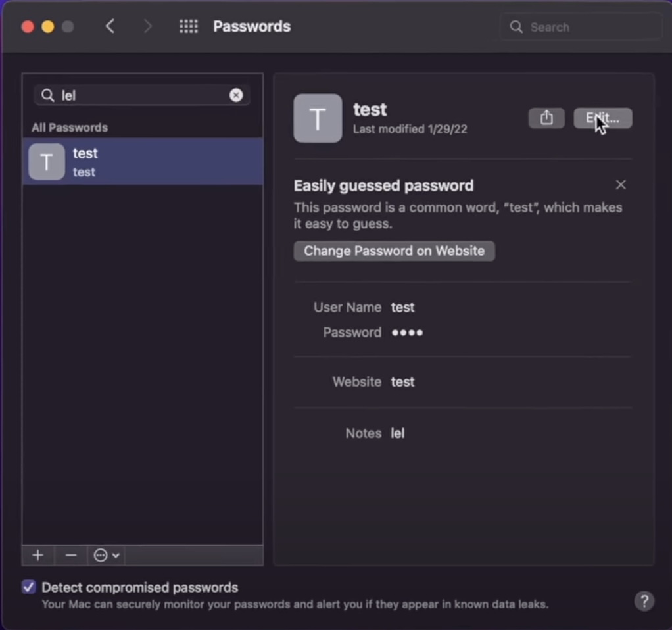Dismiss the Easily guessed password warning
The width and height of the screenshot is (672, 630).
click(620, 185)
